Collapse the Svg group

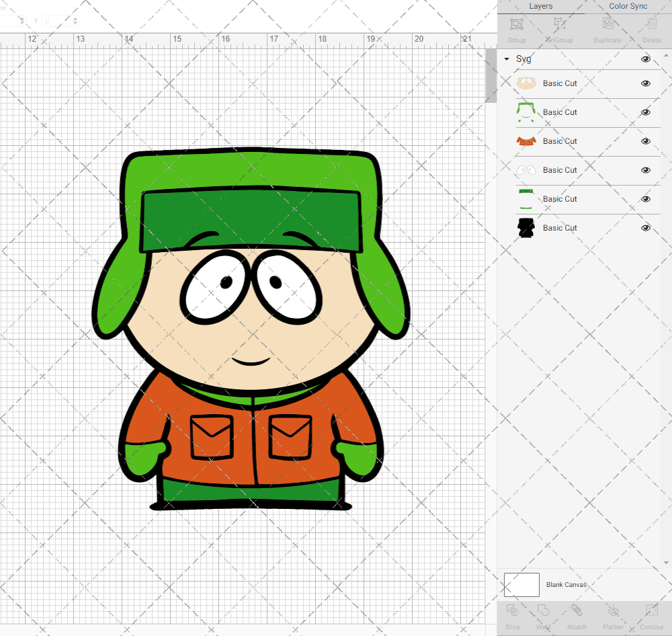click(x=507, y=59)
